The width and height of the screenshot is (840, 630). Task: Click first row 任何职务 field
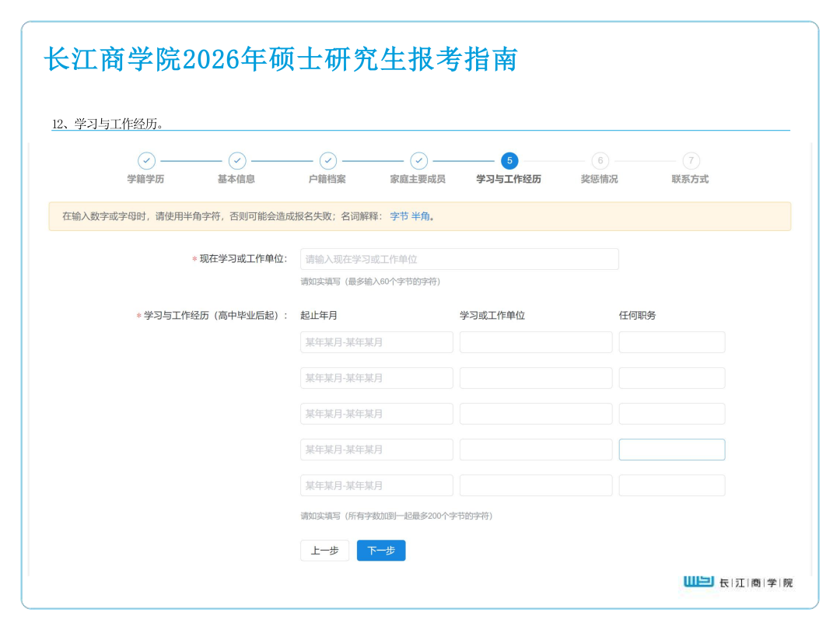[672, 342]
